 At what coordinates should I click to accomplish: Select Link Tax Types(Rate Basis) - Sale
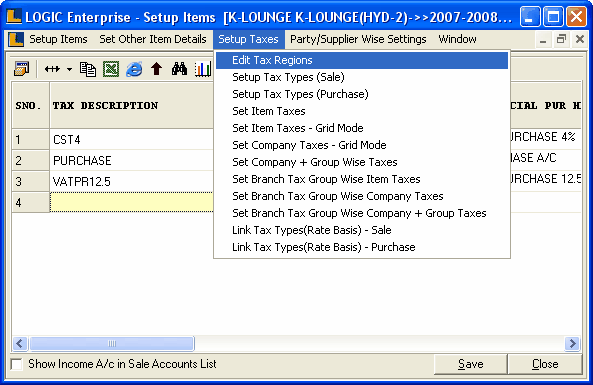pos(362,230)
